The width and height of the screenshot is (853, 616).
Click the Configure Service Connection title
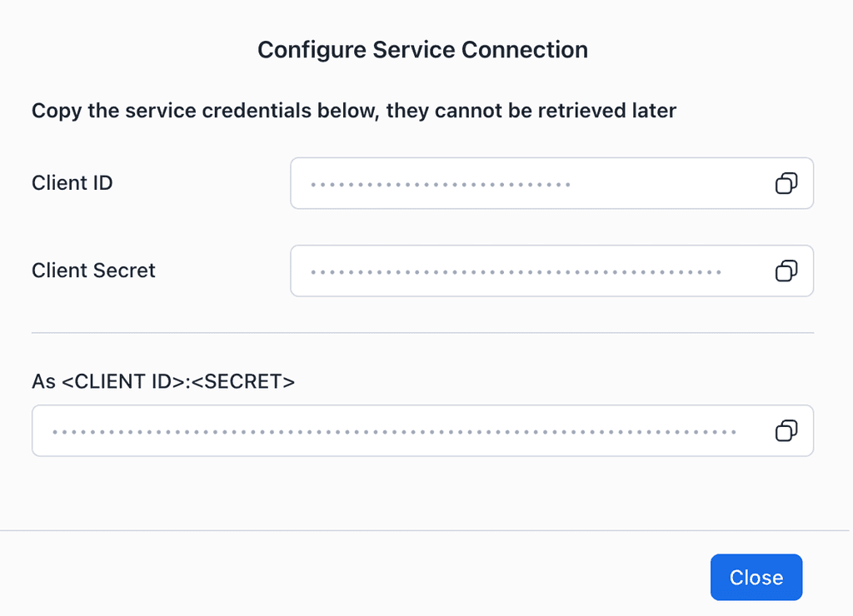pos(422,50)
